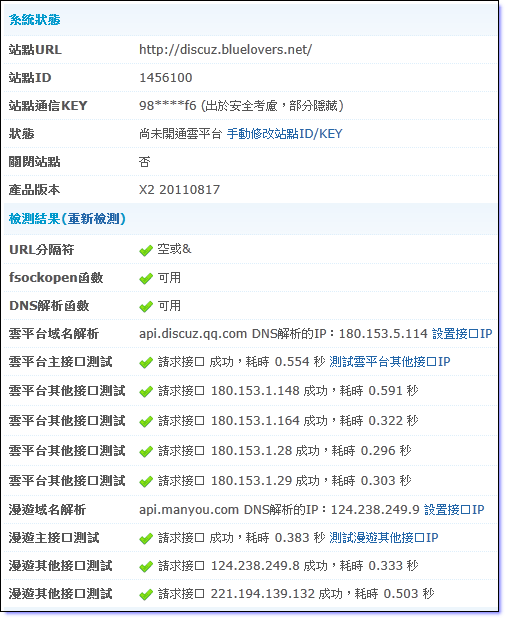
Task: Click status text 尚未開通雲平台
Action: 181,134
